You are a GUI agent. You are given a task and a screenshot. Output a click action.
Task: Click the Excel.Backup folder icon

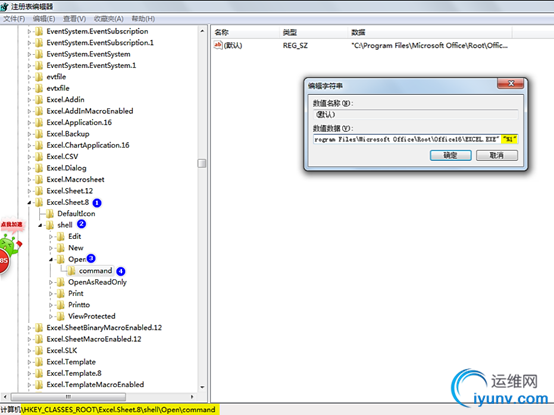[39, 134]
